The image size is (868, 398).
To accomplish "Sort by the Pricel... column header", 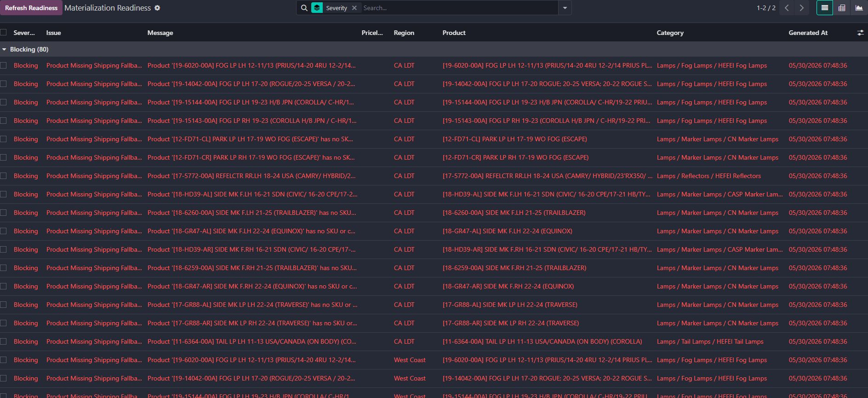I will 372,33.
